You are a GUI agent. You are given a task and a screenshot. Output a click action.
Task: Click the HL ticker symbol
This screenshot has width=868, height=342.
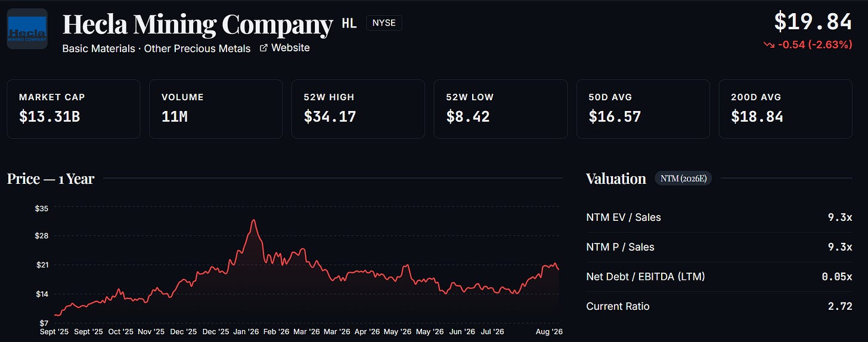click(x=349, y=23)
